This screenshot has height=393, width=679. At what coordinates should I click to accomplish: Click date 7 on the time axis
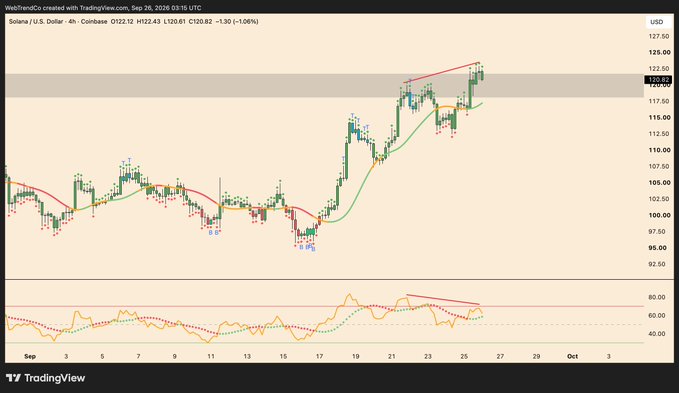tap(139, 356)
